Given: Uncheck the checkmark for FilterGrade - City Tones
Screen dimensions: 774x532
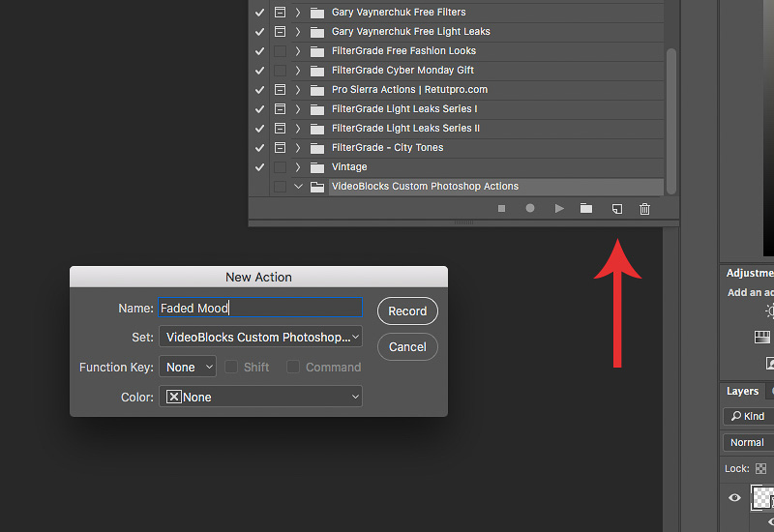Looking at the screenshot, I should click(x=259, y=148).
